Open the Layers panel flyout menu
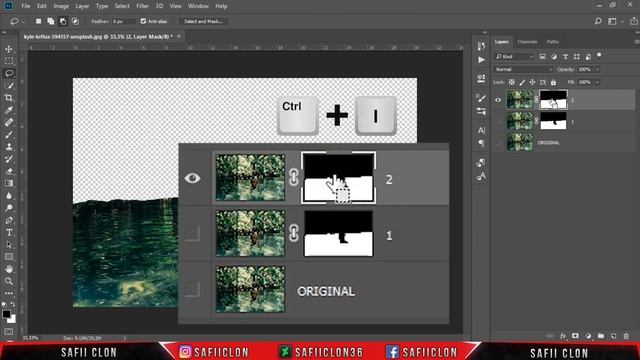 [636, 42]
